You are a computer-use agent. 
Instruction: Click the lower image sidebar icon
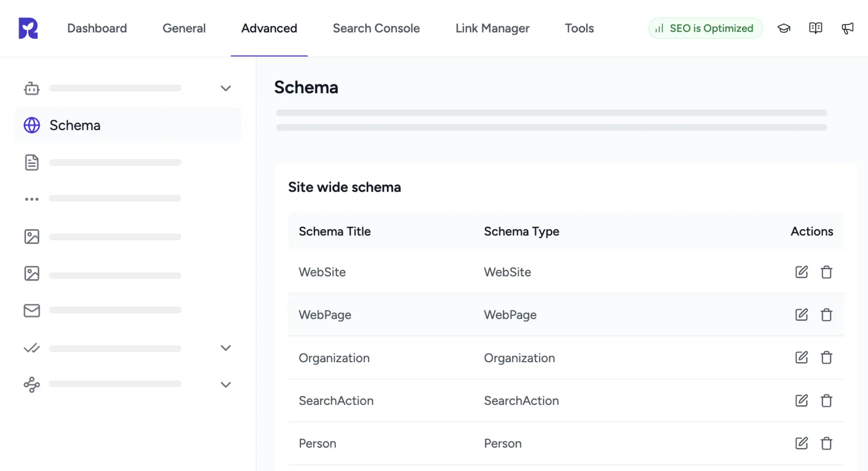tap(32, 273)
